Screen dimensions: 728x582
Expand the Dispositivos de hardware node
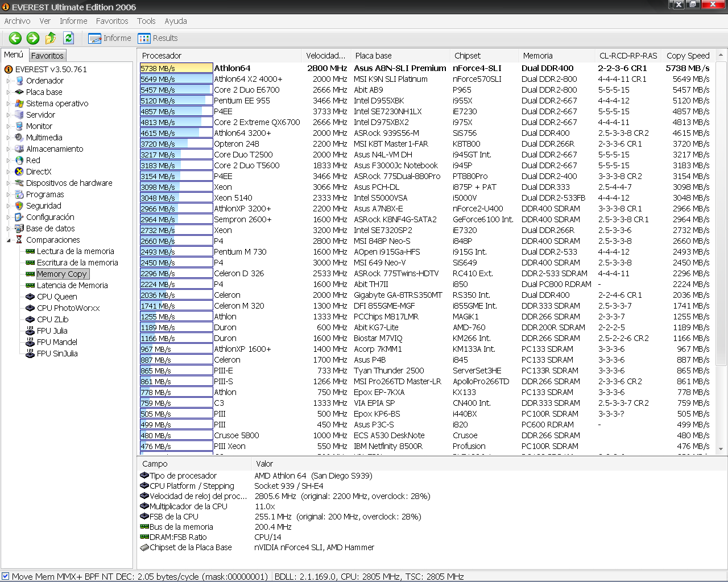[9, 183]
